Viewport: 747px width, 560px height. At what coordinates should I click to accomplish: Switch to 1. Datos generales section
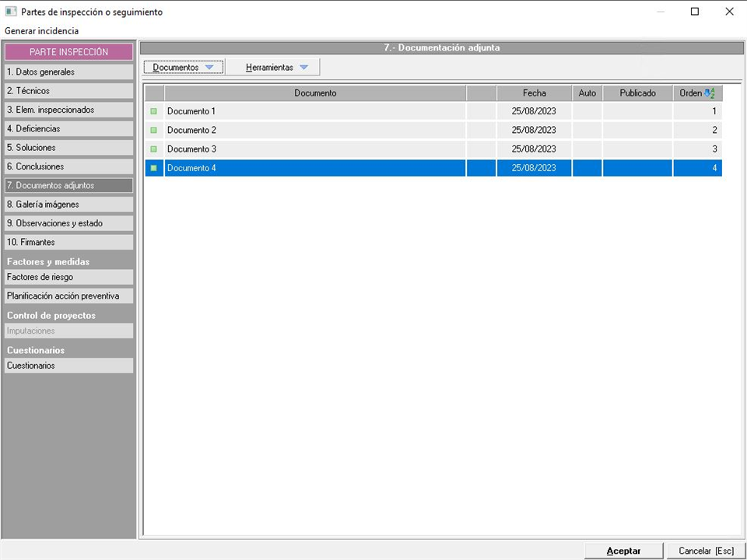click(68, 72)
